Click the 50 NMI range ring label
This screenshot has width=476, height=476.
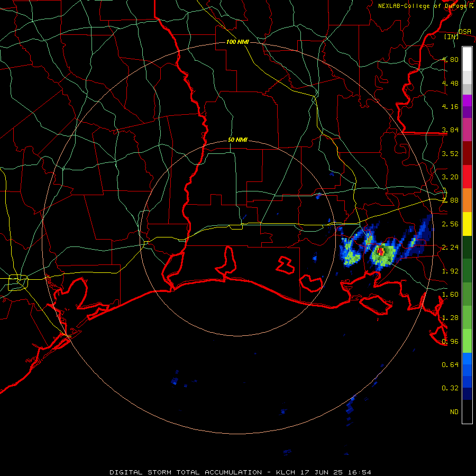click(x=237, y=140)
